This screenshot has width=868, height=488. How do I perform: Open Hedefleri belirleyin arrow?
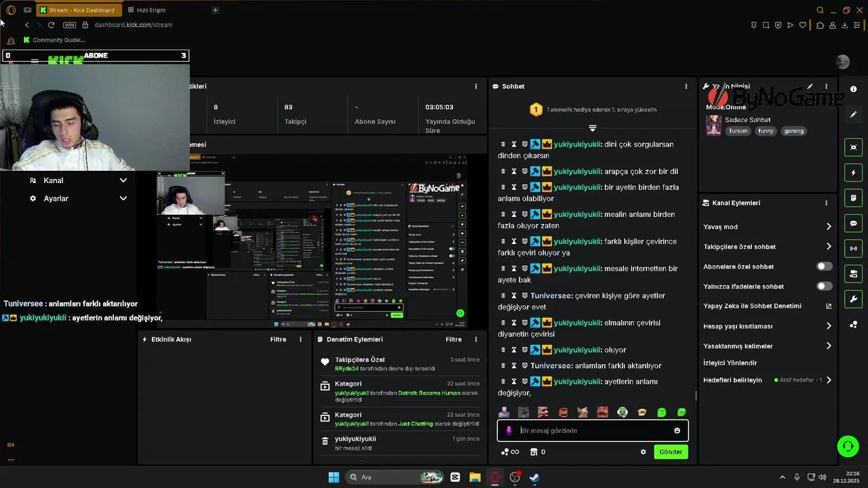829,380
